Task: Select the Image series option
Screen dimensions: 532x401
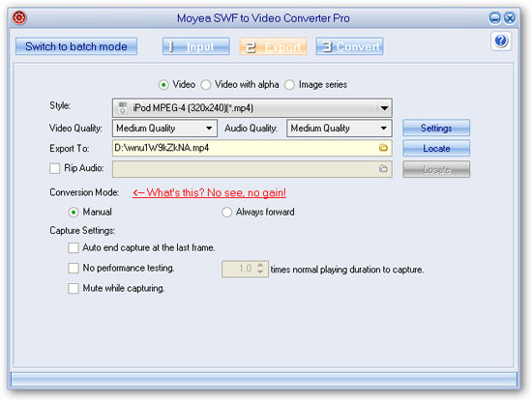Action: coord(289,85)
